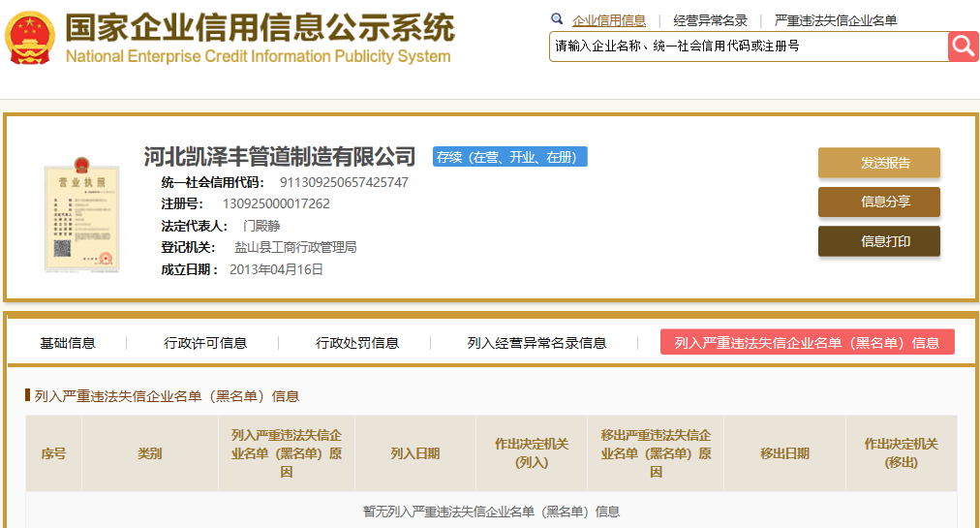Image resolution: width=980 pixels, height=528 pixels.
Task: Click the 移出严重违法失信企业名单（黑名单）原因 column header
Action: (656, 453)
